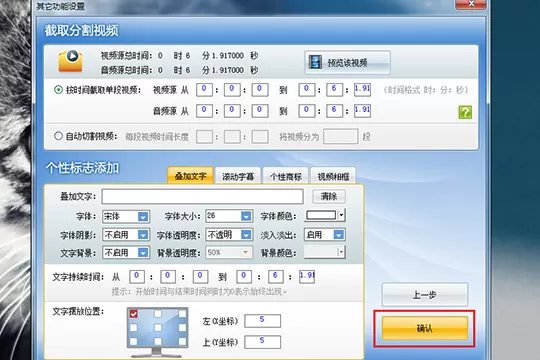Click 视频源 end hour field
540x360 pixels.
(x=307, y=90)
